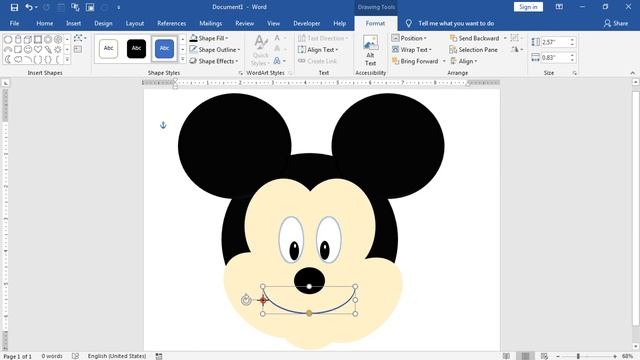Expand the Insert Shapes gallery

coord(67,60)
